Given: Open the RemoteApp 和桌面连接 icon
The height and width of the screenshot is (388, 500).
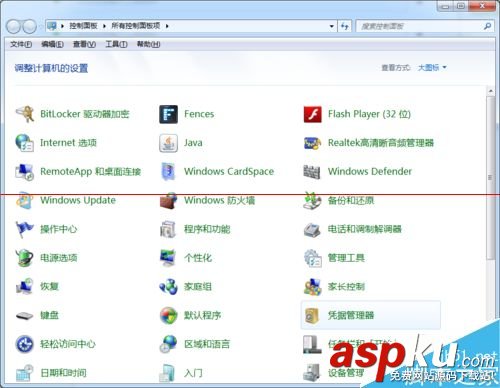Looking at the screenshot, I should point(25,172).
